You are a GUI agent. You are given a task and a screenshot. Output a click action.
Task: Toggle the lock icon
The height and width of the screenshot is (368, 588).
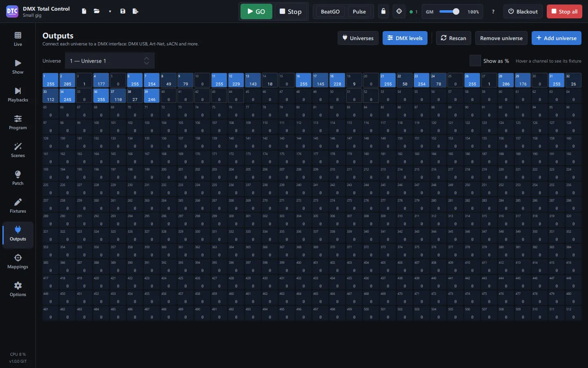[x=383, y=11]
